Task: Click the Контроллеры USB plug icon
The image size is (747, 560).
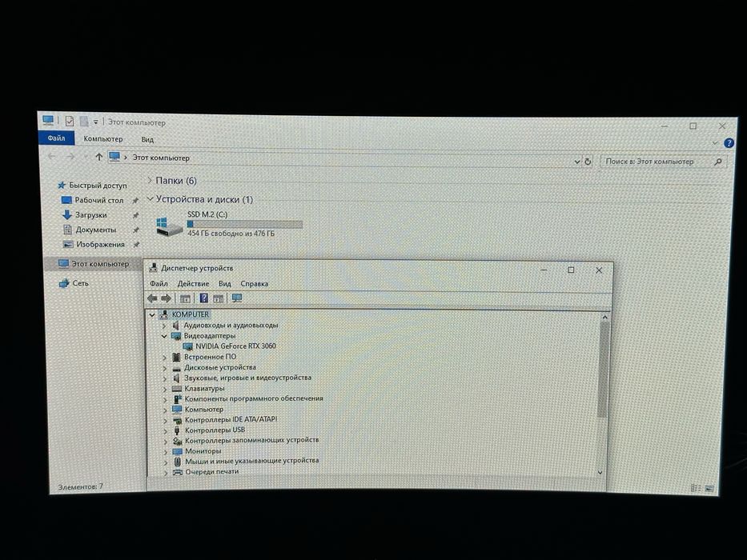Action: 177,430
